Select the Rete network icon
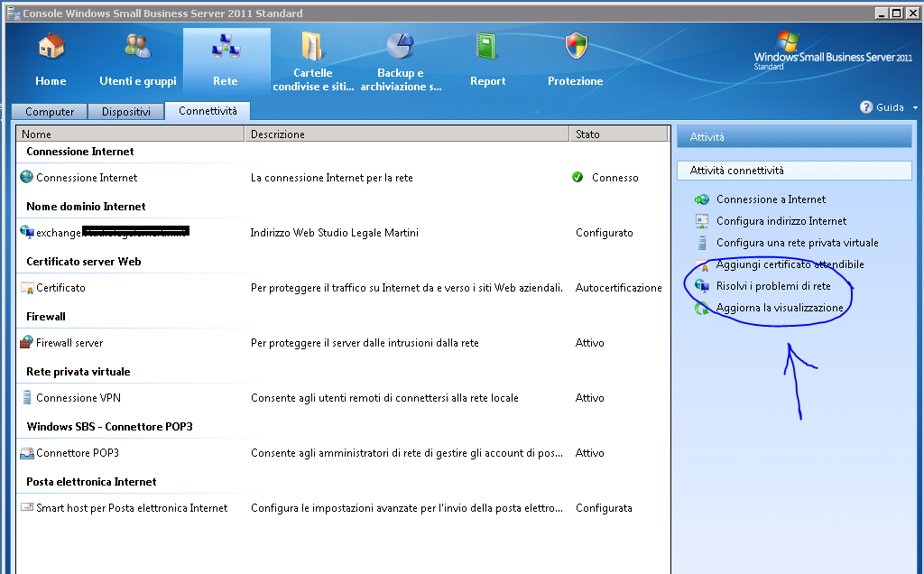The image size is (924, 574). [x=226, y=47]
